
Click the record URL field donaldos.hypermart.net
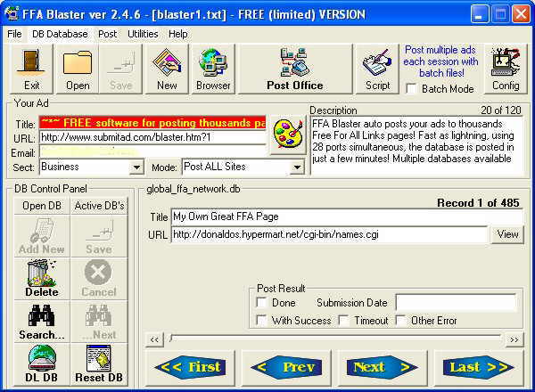pyautogui.click(x=329, y=234)
